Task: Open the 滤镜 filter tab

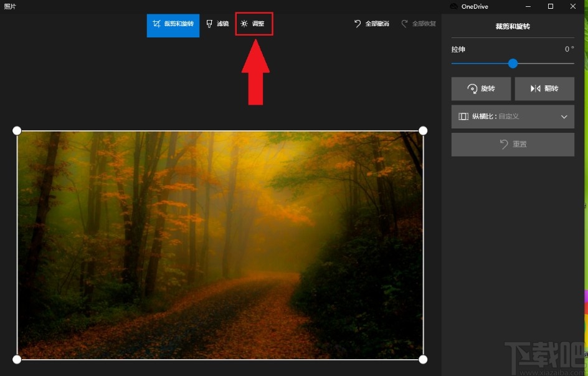Action: (x=217, y=24)
